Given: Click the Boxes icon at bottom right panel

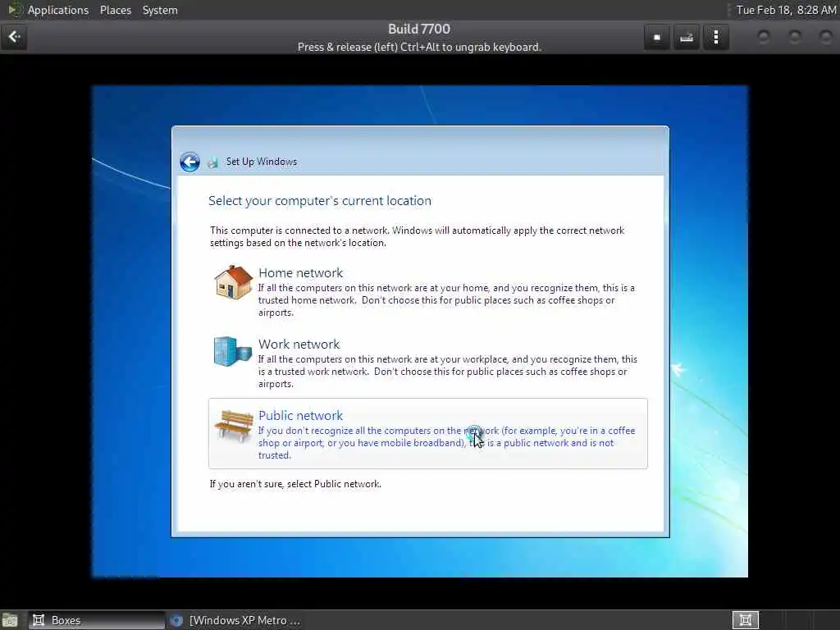Looking at the screenshot, I should 745,620.
